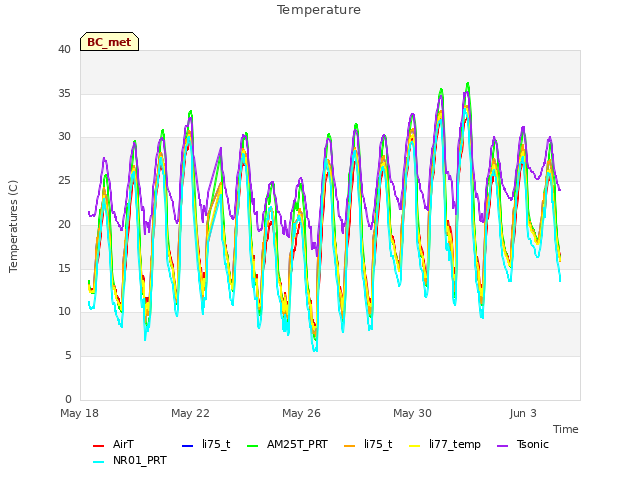Image resolution: width=640 pixels, height=480 pixels.
Task: Click the red AirT legend swatch
Action: 98,446
